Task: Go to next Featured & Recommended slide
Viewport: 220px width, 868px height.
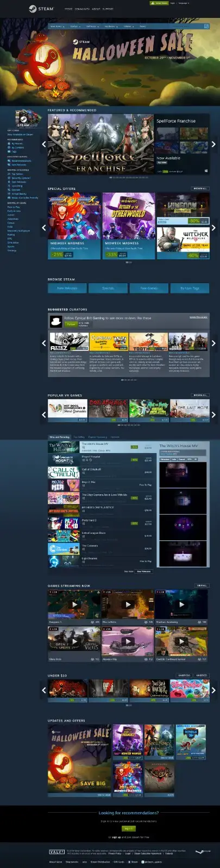Action: (x=213, y=144)
